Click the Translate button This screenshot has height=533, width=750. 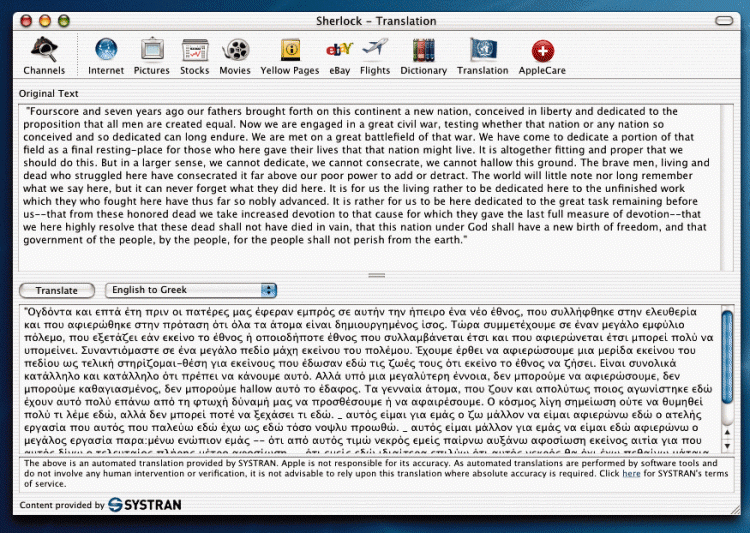coord(56,290)
